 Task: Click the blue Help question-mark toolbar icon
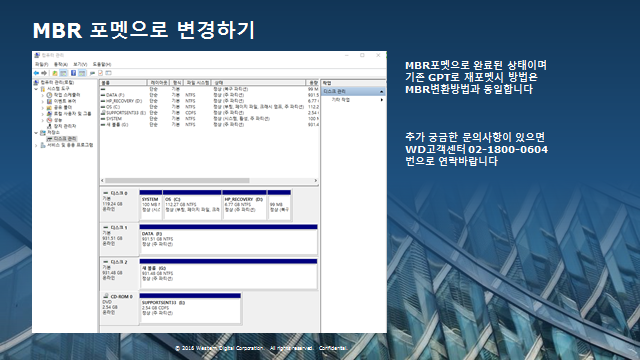(x=73, y=73)
